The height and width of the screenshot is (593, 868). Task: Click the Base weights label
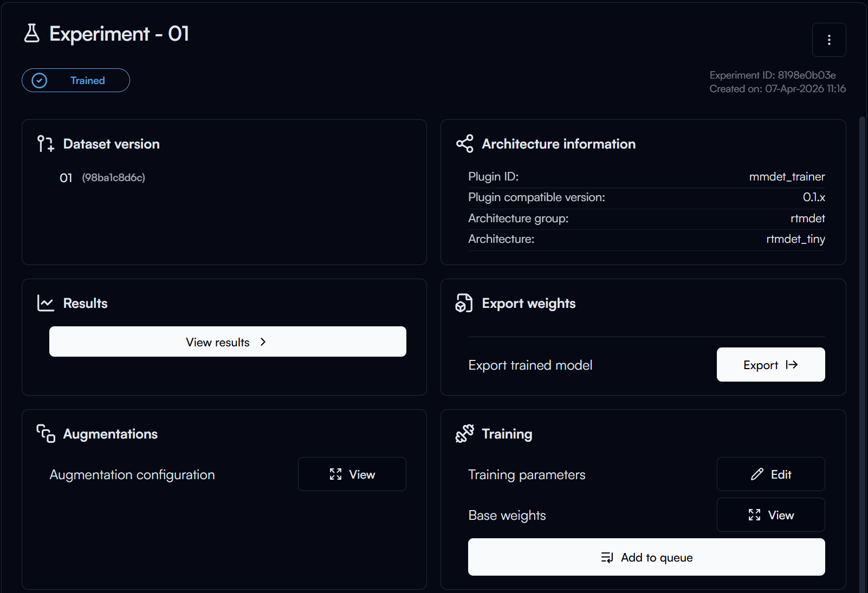pyautogui.click(x=507, y=515)
